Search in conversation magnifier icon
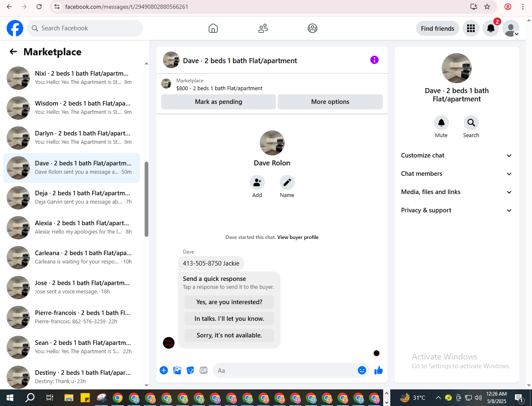This screenshot has width=532, height=406. 471,123
